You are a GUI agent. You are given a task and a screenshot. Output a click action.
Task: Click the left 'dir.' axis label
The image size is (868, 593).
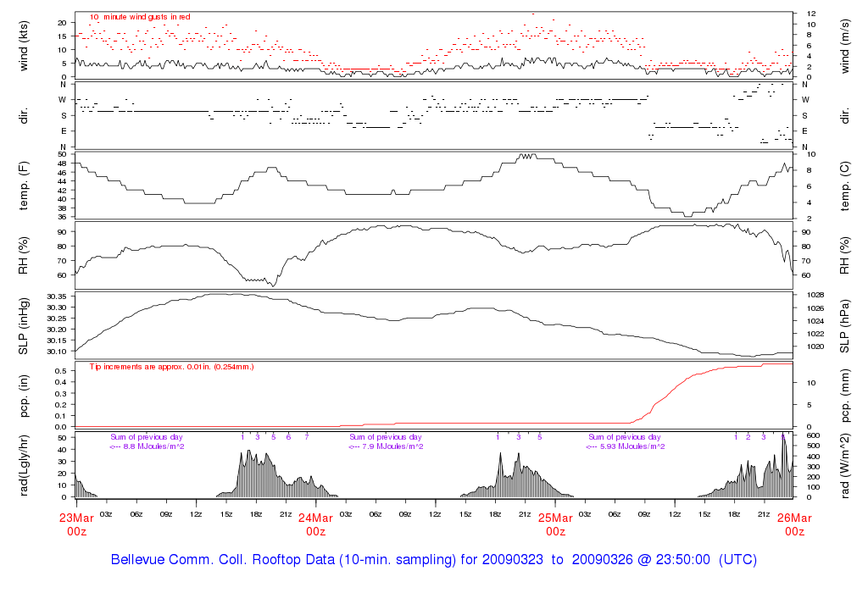coord(23,115)
